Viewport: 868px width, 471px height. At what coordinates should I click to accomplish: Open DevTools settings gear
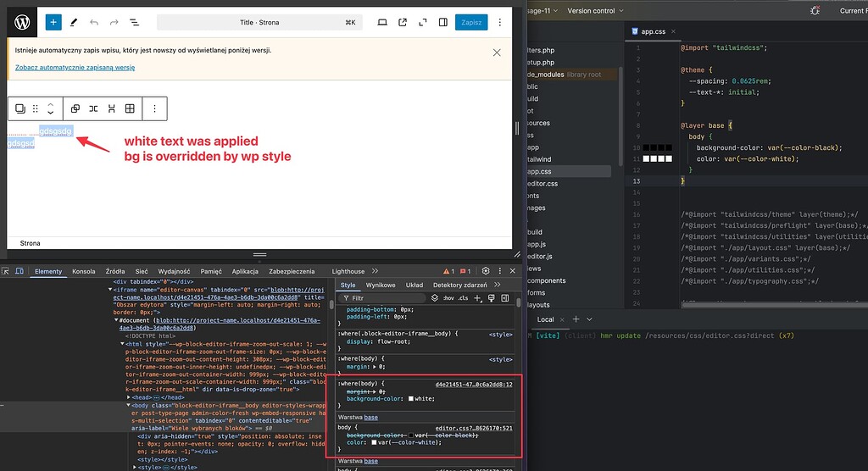[x=486, y=271]
